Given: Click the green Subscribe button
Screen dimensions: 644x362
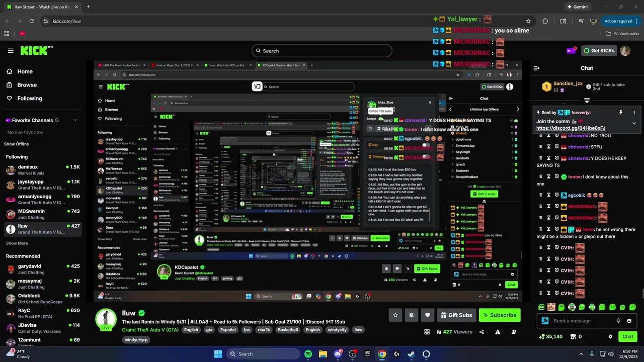Looking at the screenshot, I should (500, 315).
